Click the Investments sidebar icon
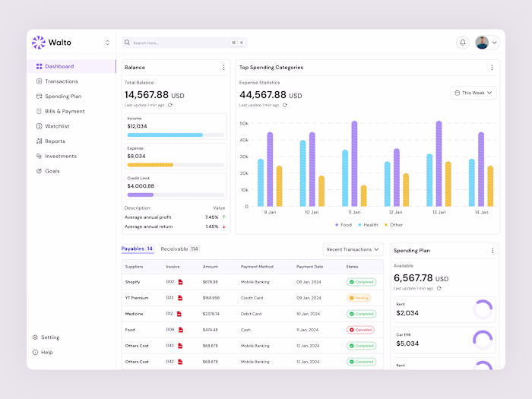This screenshot has width=532, height=399. pos(39,156)
